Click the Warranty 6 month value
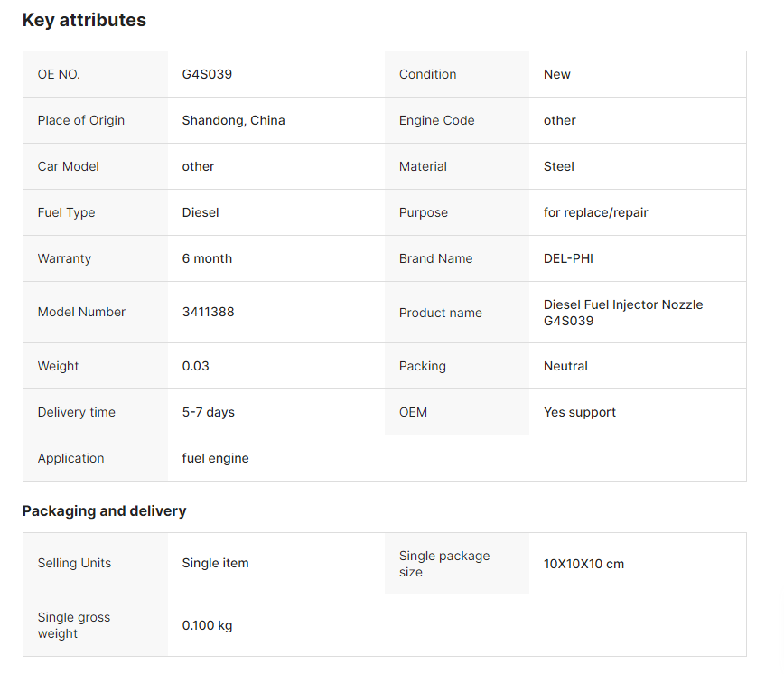784x674 pixels. pos(207,258)
